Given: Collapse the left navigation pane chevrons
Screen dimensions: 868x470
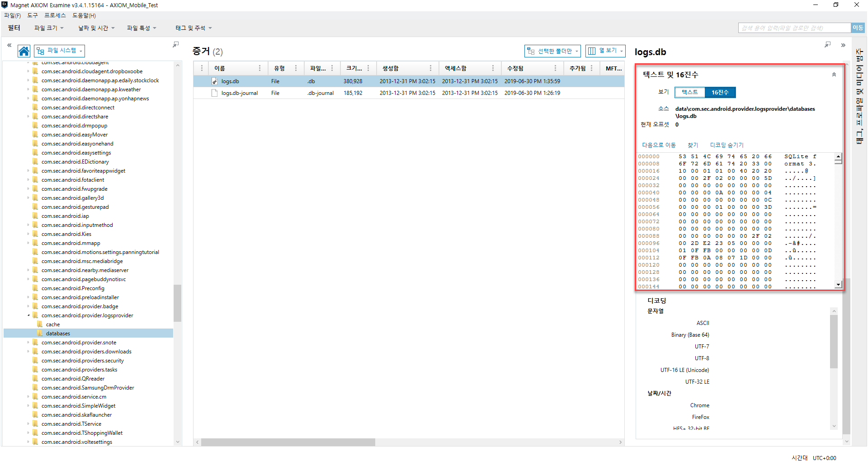Looking at the screenshot, I should 9,45.
